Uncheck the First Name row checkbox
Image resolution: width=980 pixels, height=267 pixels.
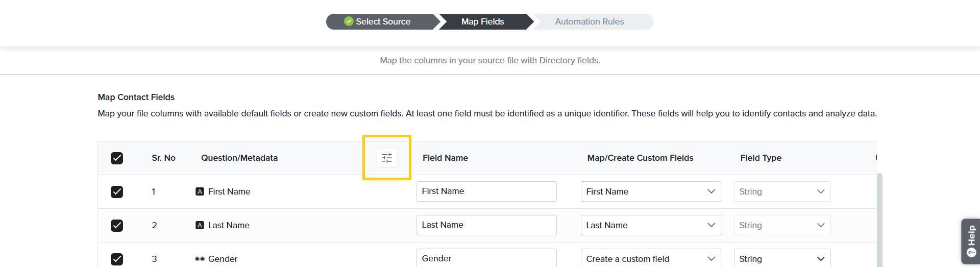pos(117,192)
